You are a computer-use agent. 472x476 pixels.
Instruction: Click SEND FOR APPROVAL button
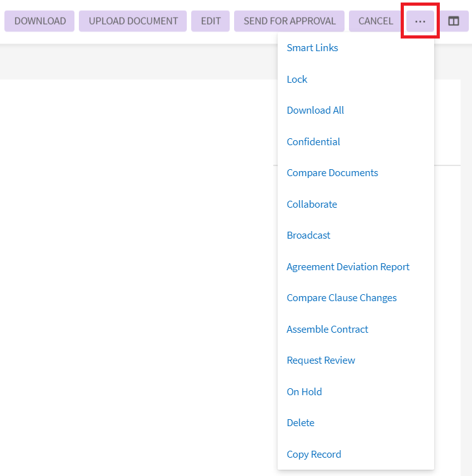290,21
